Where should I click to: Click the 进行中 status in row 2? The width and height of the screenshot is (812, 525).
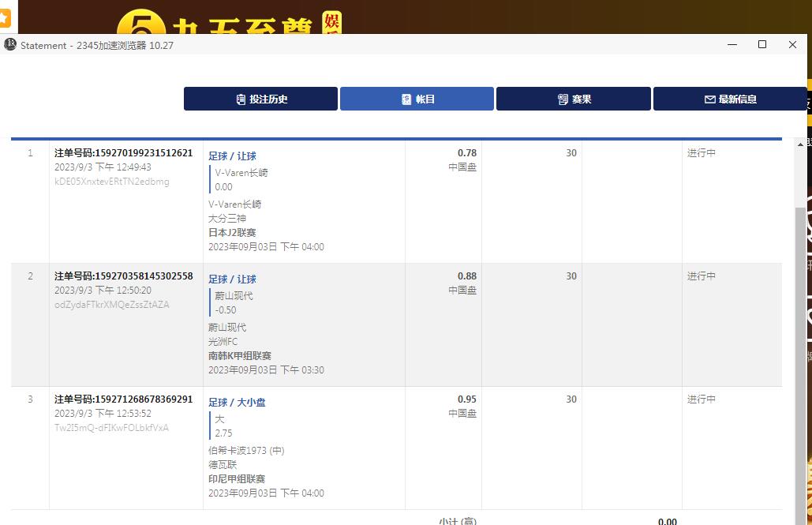coord(702,276)
